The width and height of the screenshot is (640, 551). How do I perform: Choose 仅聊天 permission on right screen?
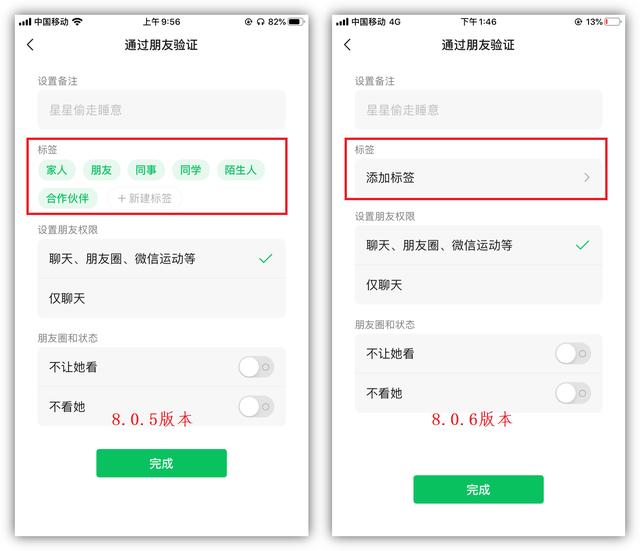[x=478, y=285]
